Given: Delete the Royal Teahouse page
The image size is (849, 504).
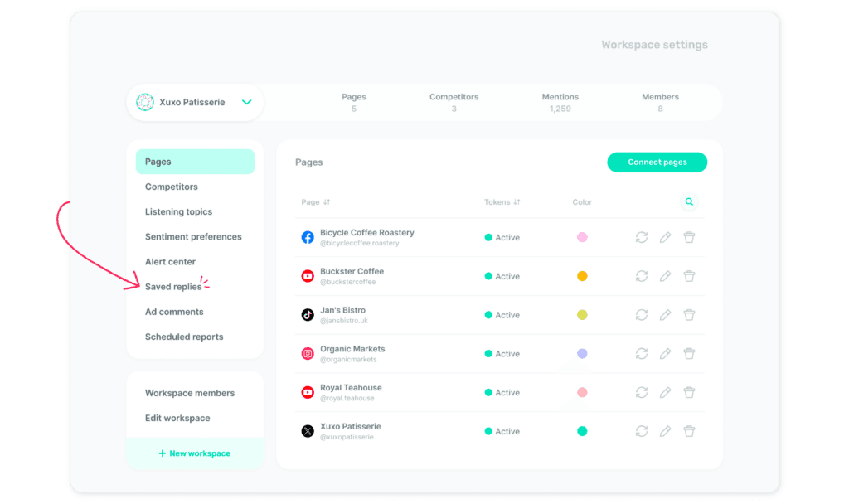Looking at the screenshot, I should (689, 392).
